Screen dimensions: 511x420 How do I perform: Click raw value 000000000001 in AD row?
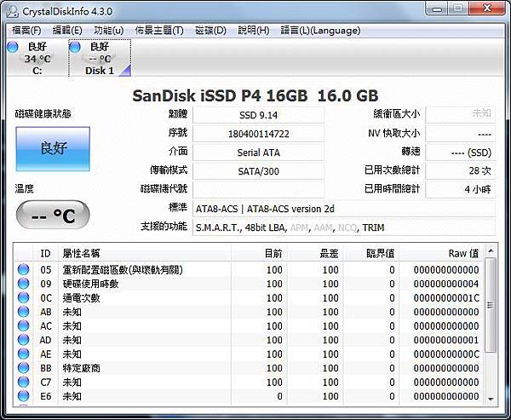pos(446,340)
